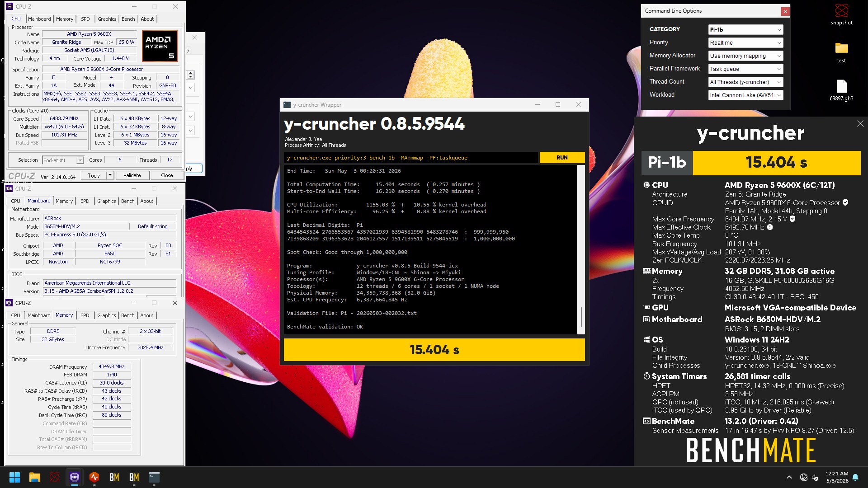Close the Command Line Options panel

pos(785,11)
